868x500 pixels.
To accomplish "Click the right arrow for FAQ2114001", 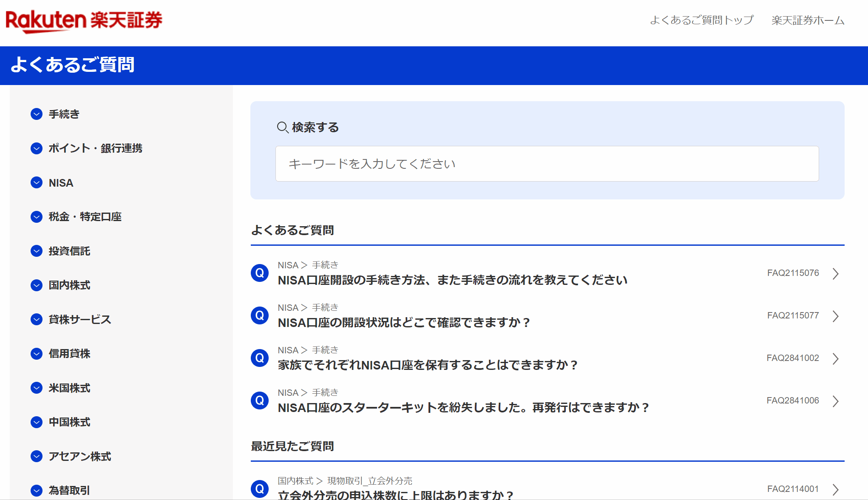I will click(x=836, y=489).
